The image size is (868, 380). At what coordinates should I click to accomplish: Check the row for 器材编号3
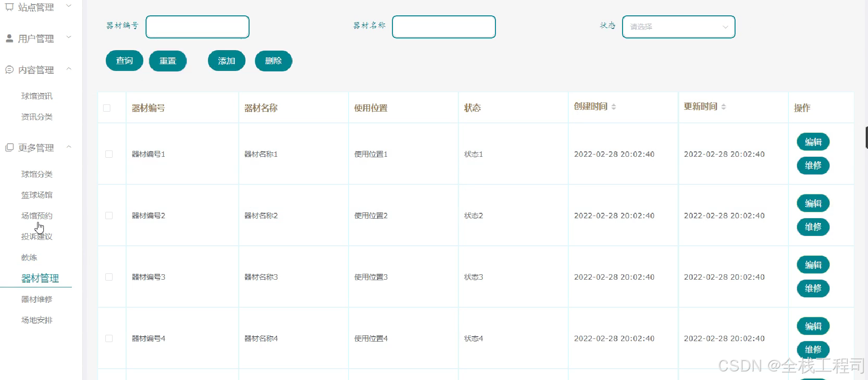[109, 277]
